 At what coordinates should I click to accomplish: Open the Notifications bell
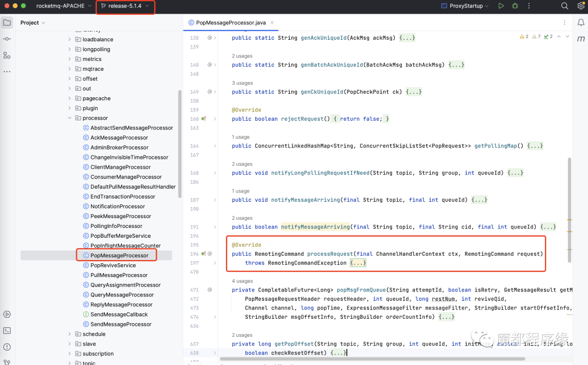[x=580, y=23]
